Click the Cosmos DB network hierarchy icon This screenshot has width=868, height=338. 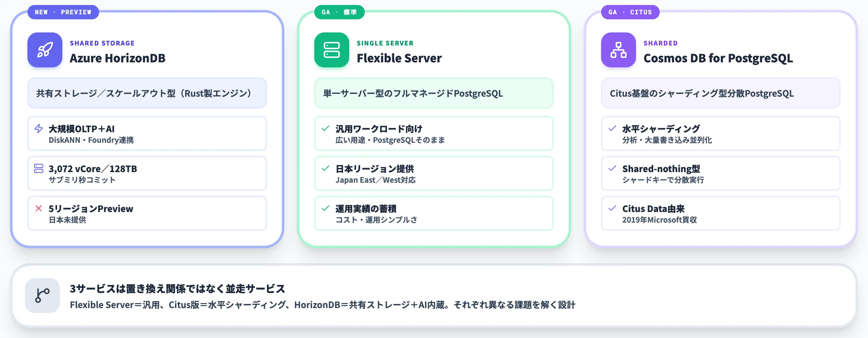tap(618, 50)
